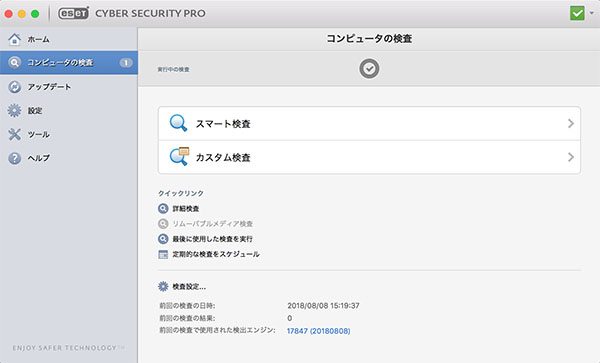The height and width of the screenshot is (363, 600).
Task: Click the 詳細検査 quick link icon
Action: (x=163, y=208)
